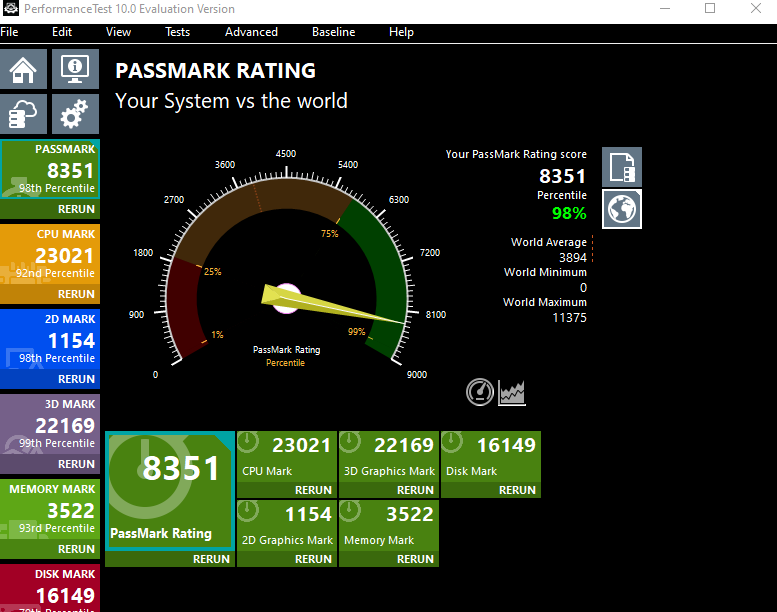Screen dimensions: 777x612
Task: Click the save results document icon
Action: [622, 167]
